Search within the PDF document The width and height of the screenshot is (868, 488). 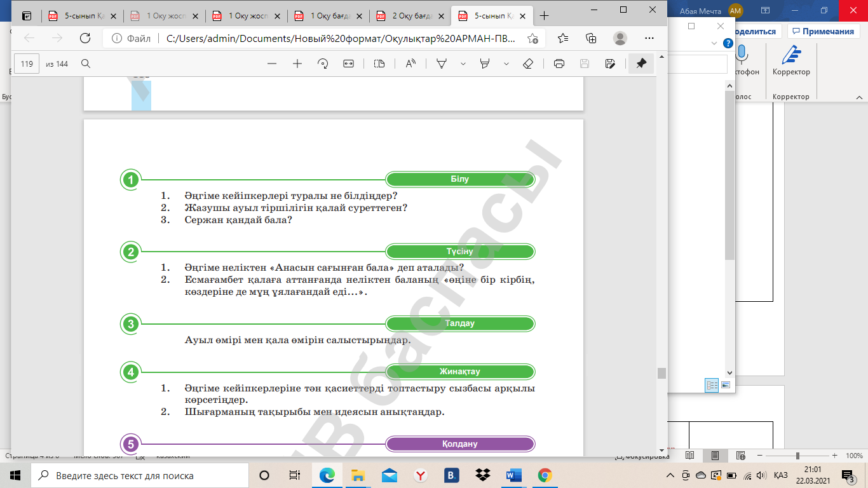point(86,64)
